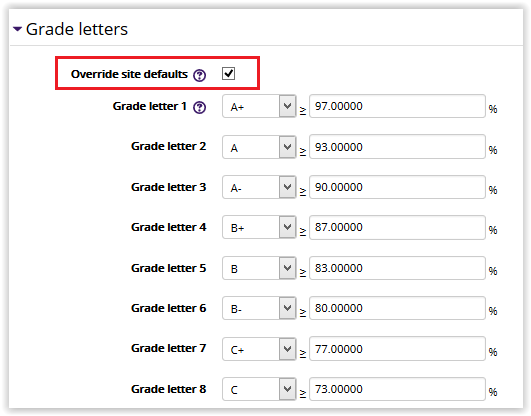The image size is (531, 416).
Task: Click the Grade letter 2 label
Action: 169,146
